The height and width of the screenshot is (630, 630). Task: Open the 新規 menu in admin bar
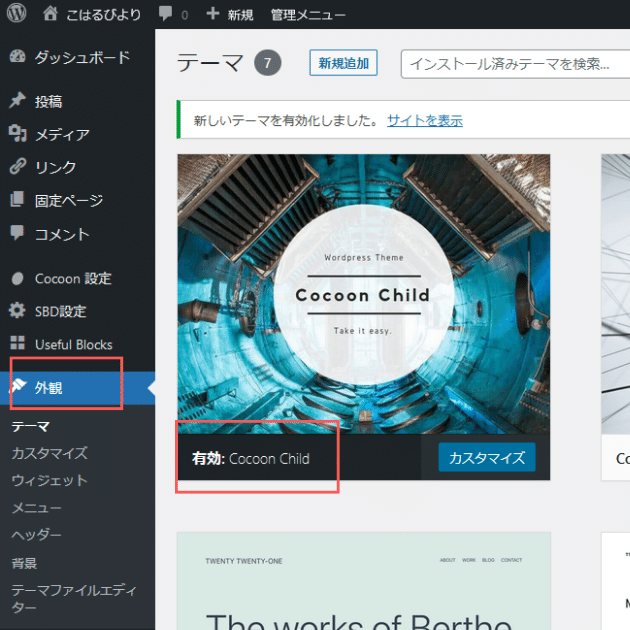[x=240, y=15]
